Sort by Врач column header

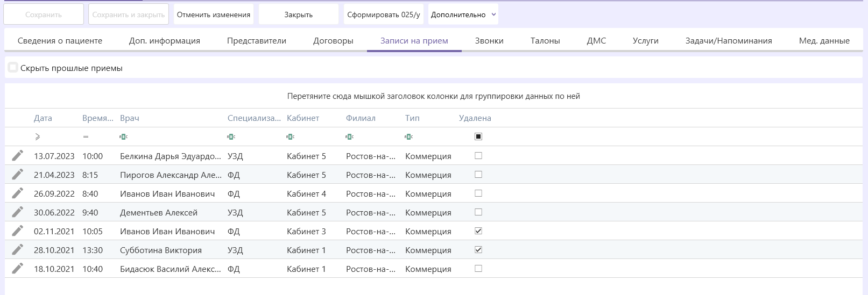(x=130, y=118)
